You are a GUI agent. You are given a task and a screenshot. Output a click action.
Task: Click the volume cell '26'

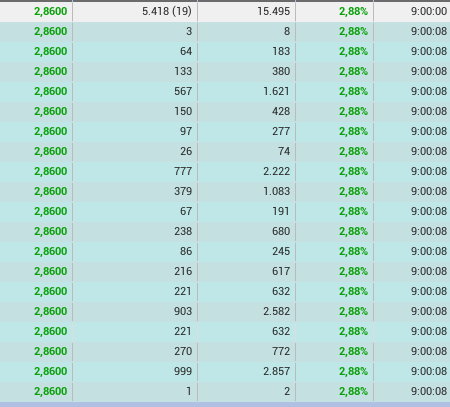point(135,151)
